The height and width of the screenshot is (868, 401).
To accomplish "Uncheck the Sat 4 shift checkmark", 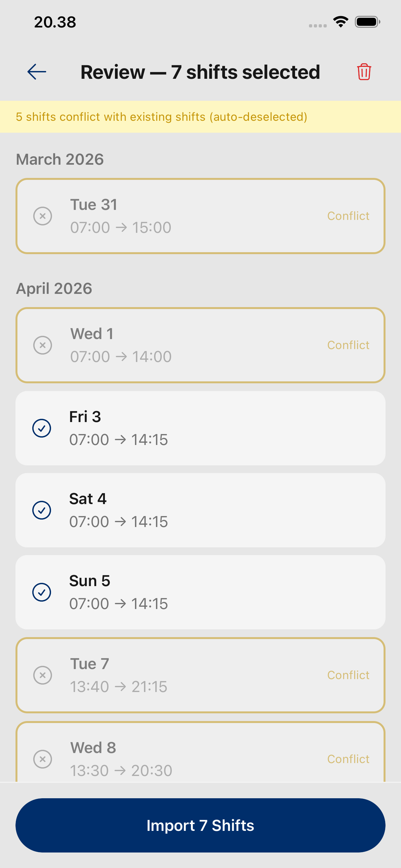I will (x=42, y=510).
